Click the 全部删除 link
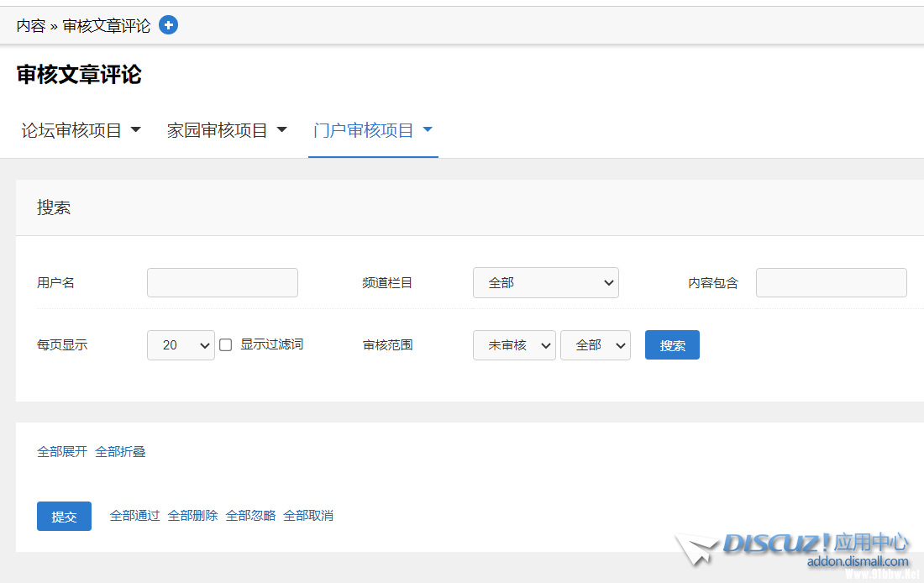The image size is (924, 583). click(x=192, y=516)
